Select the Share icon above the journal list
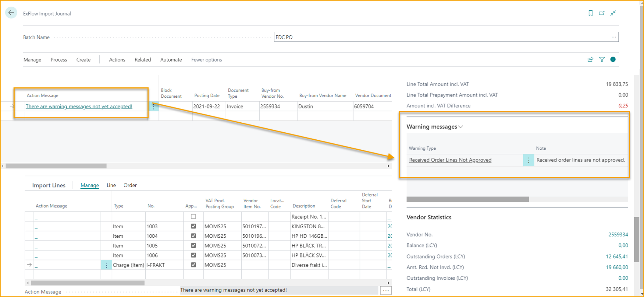 tap(590, 59)
